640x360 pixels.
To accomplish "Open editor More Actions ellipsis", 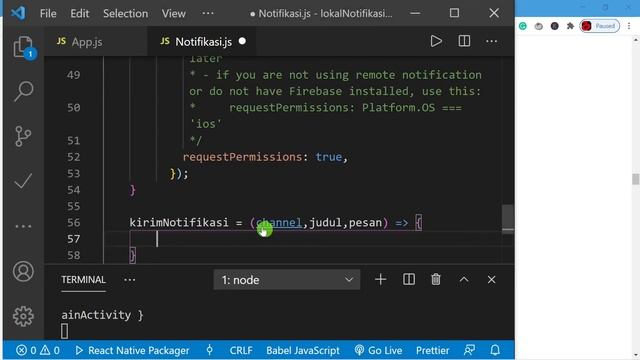I will pyautogui.click(x=491, y=41).
